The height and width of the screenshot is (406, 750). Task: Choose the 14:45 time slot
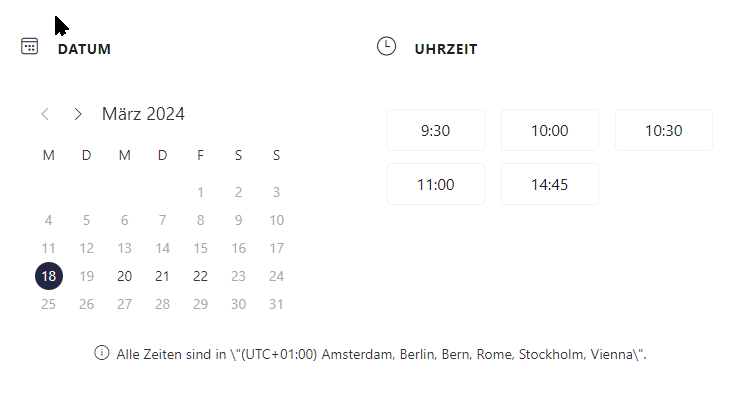pyautogui.click(x=549, y=184)
